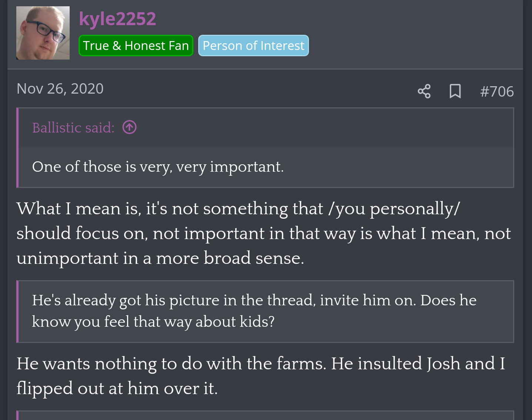Screen dimensions: 532x420
Task: Click the "/you personally/" phrase in the reply
Action: coord(394,209)
